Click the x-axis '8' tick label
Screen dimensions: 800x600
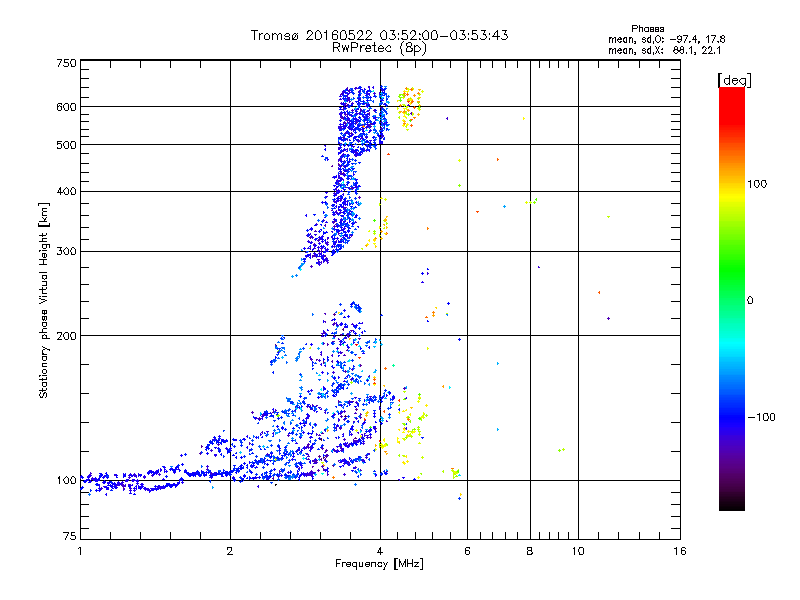(530, 551)
